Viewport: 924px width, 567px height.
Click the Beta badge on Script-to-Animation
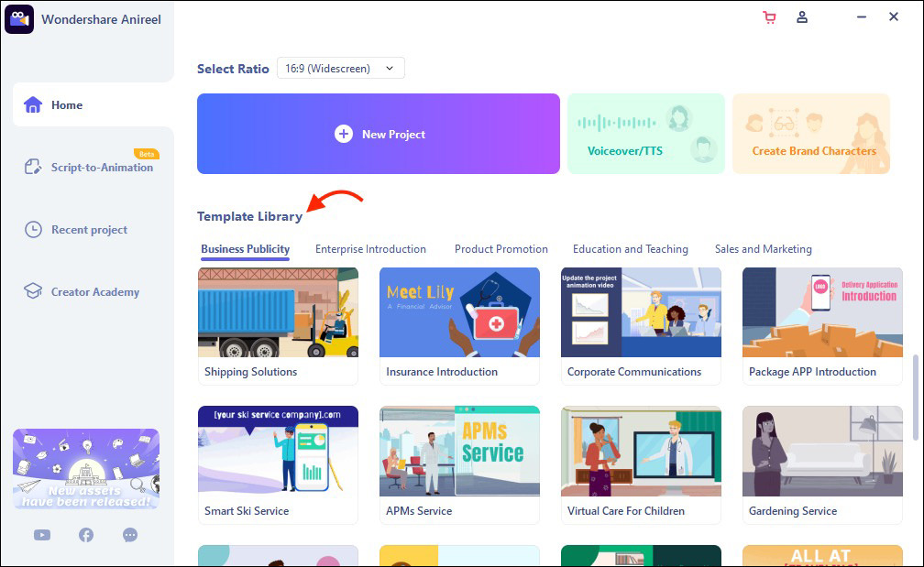[146, 154]
